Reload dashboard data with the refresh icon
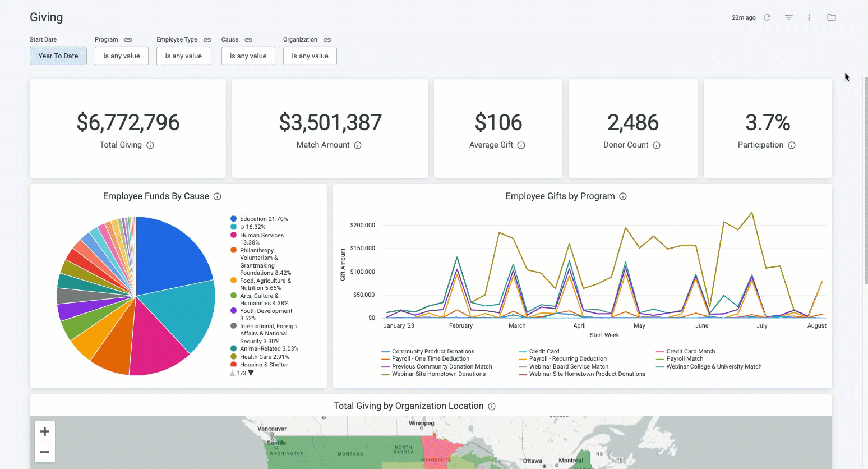The image size is (868, 469). click(x=767, y=17)
